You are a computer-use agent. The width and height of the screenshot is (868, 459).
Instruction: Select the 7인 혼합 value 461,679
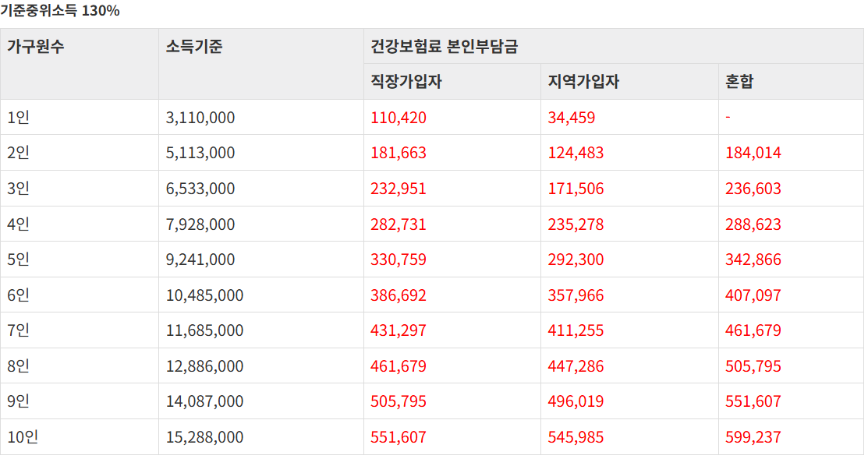753,330
